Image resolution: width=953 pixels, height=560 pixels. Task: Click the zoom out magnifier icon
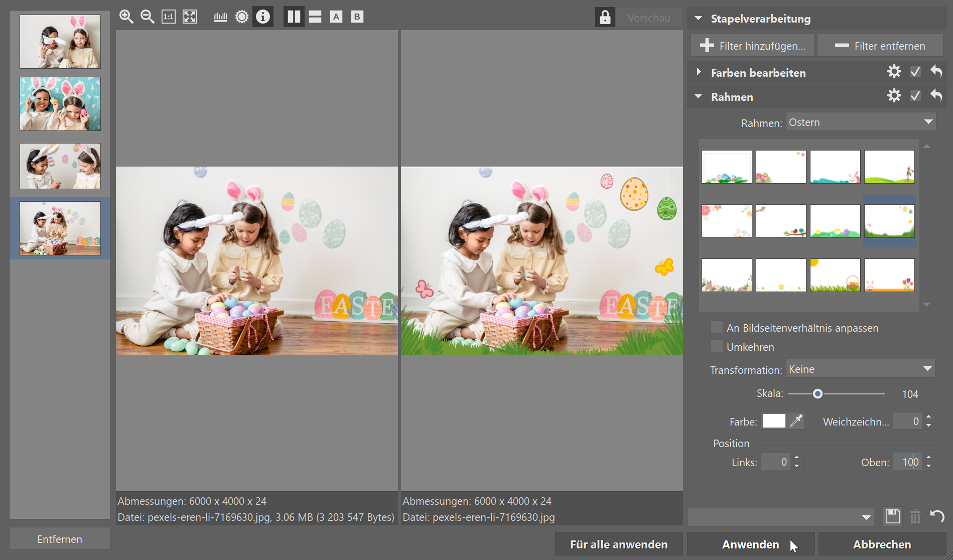[147, 17]
